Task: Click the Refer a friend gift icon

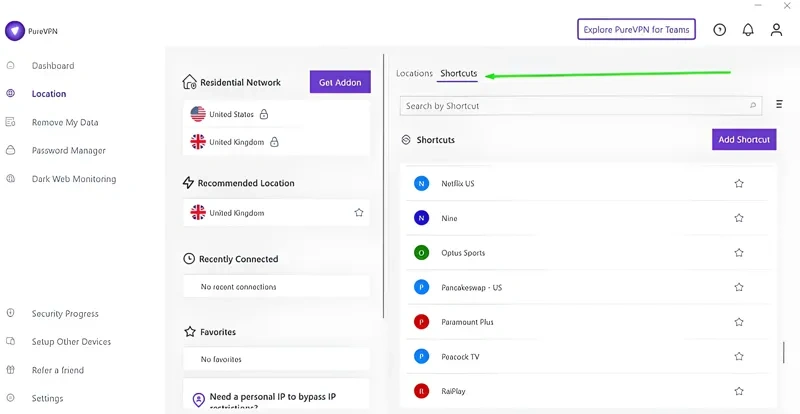Action: click(x=10, y=370)
